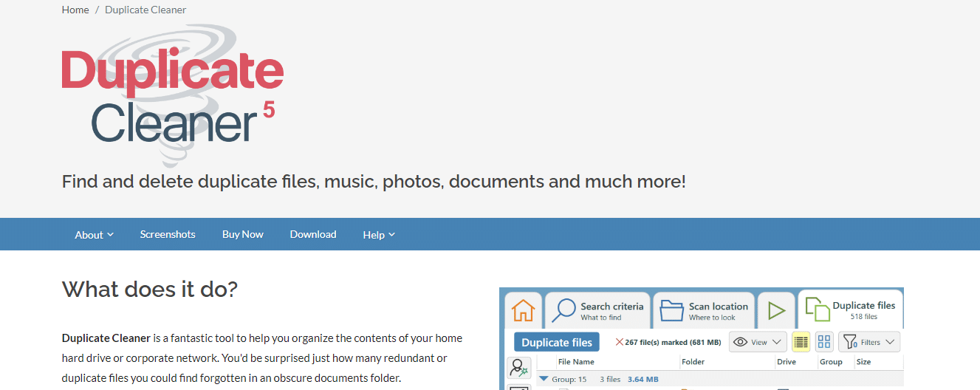Open the Screenshots page
Screen dimensions: 980x390
[168, 234]
